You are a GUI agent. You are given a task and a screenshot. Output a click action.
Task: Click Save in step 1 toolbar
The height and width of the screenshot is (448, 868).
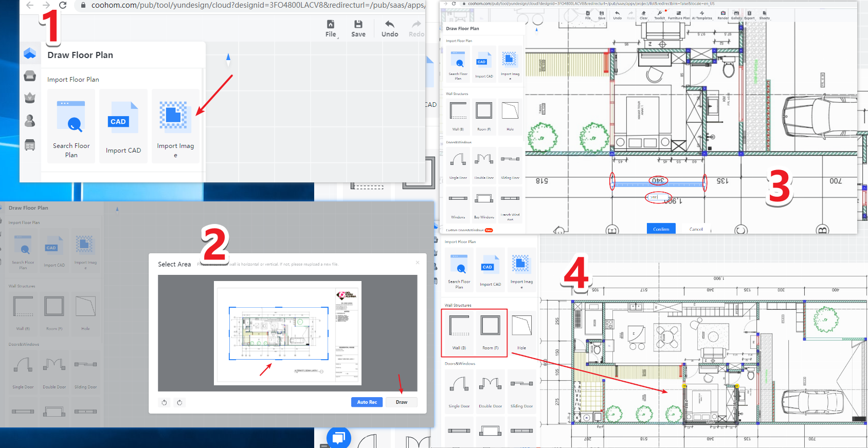pyautogui.click(x=358, y=29)
